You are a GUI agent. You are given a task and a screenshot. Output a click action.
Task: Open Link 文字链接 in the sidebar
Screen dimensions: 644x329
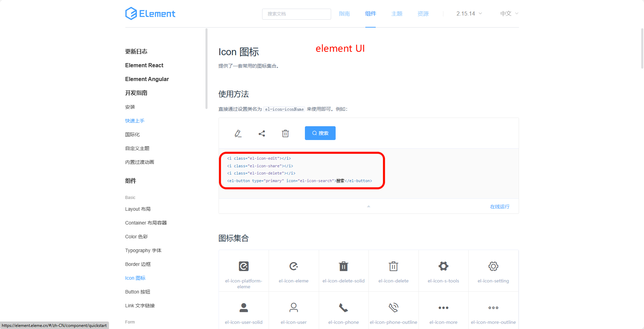coord(140,306)
